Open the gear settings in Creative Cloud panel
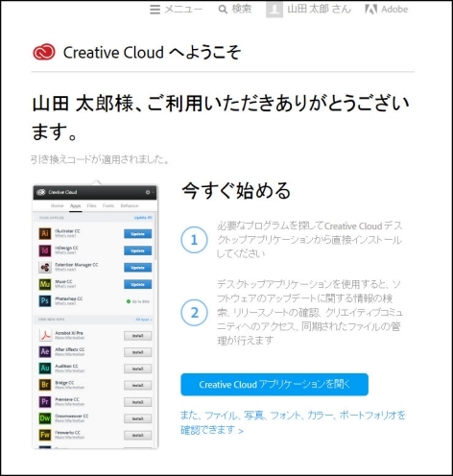The image size is (453, 476). pos(148,192)
